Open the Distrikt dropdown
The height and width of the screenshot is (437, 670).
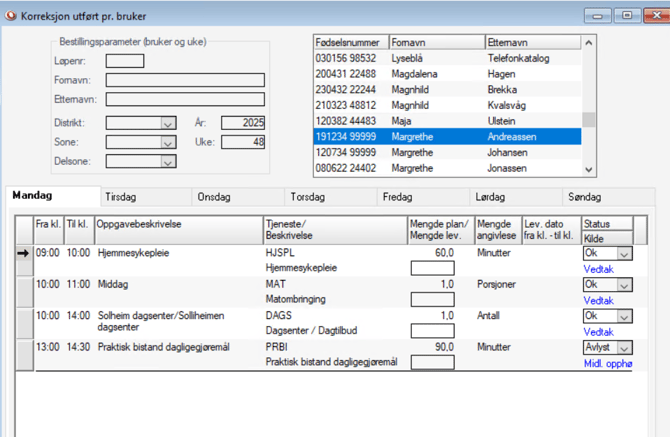(167, 123)
